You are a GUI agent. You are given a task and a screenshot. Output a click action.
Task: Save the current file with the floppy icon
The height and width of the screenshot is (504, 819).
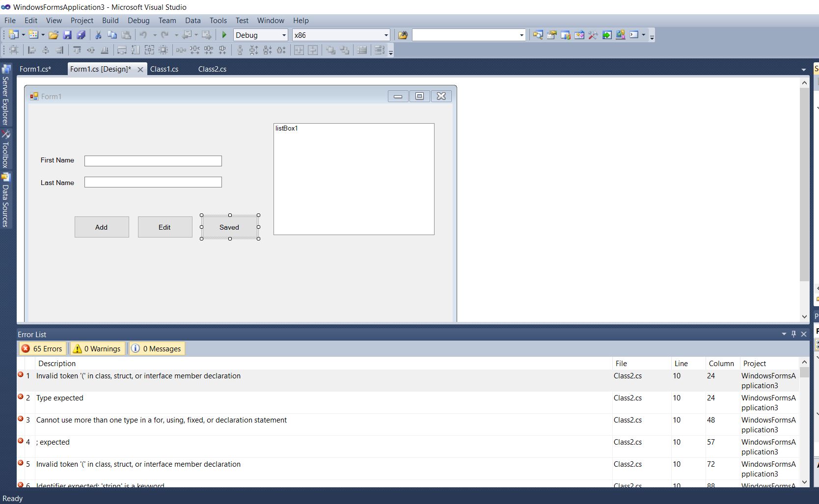coord(68,35)
